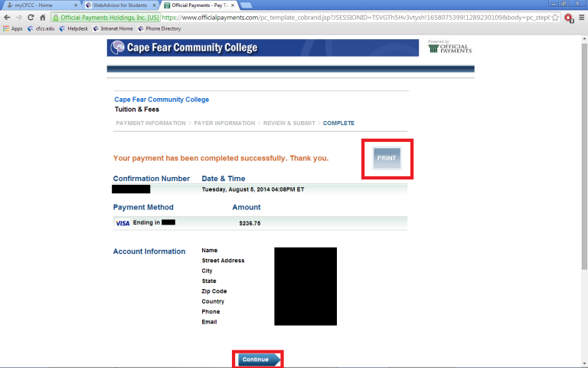Open the browser home page icon
This screenshot has height=368, width=588.
point(43,18)
